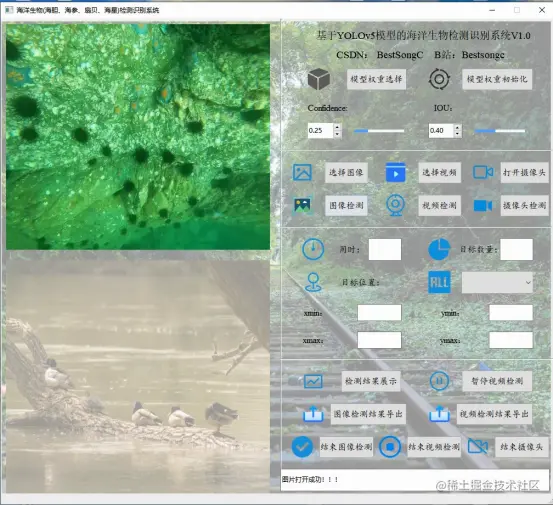Maximize the application window
Viewport: 554px width, 506px height.
coord(517,10)
